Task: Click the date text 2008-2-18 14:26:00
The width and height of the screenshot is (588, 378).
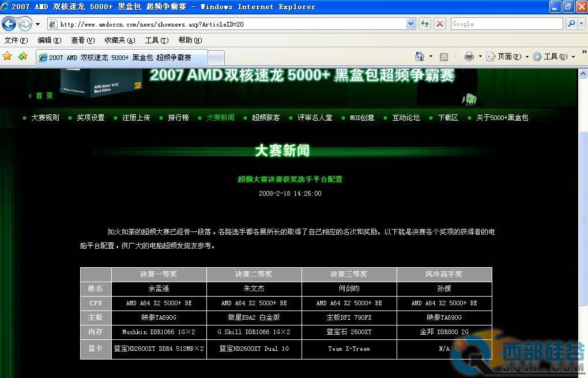Action: point(290,193)
